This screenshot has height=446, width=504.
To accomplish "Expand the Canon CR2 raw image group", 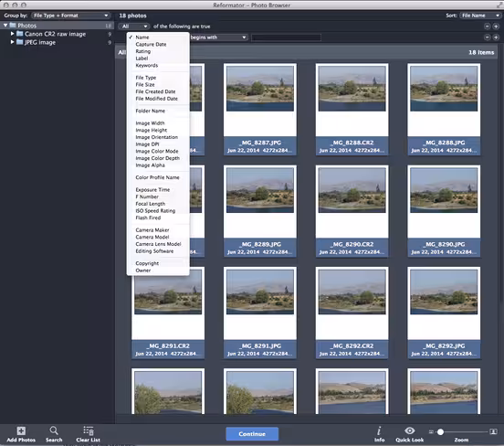I will (x=12, y=34).
